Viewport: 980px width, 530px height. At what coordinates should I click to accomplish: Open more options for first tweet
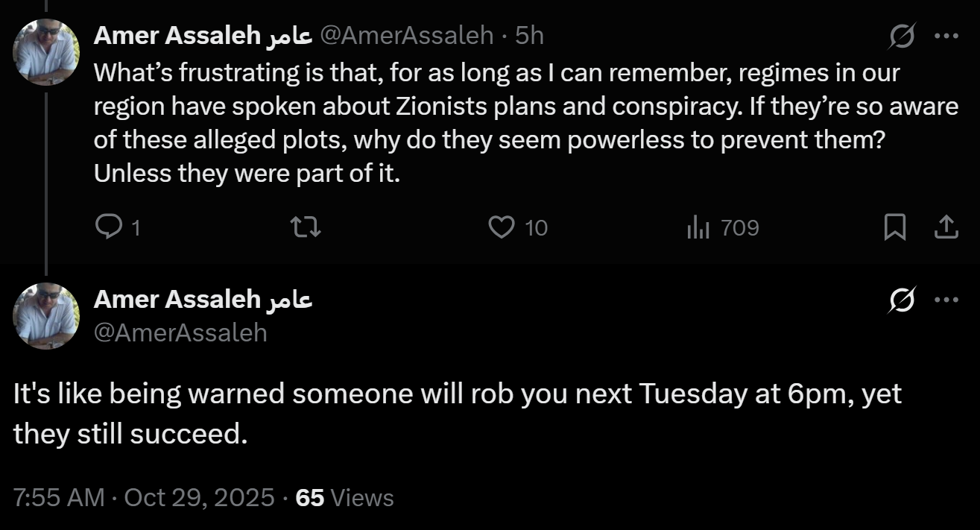pyautogui.click(x=946, y=36)
